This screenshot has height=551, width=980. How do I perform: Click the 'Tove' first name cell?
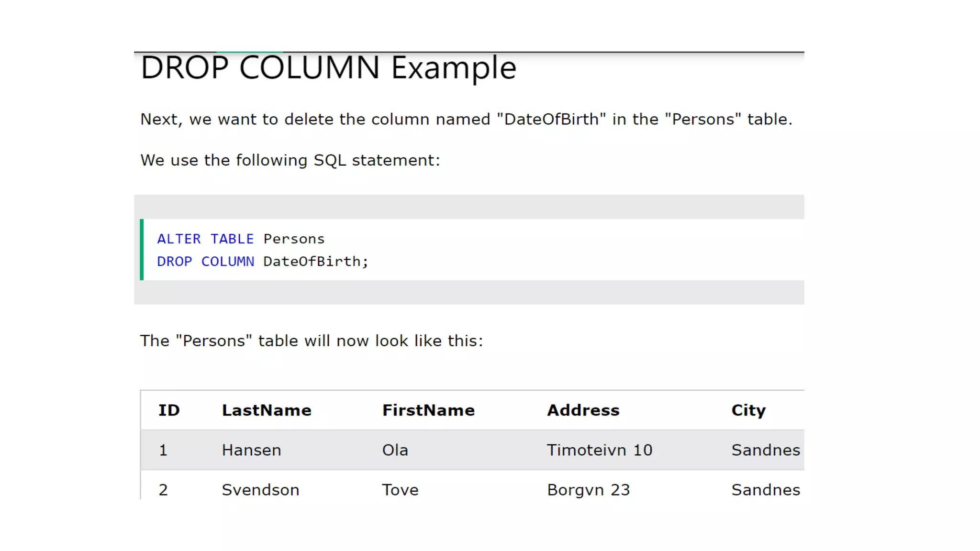point(400,490)
